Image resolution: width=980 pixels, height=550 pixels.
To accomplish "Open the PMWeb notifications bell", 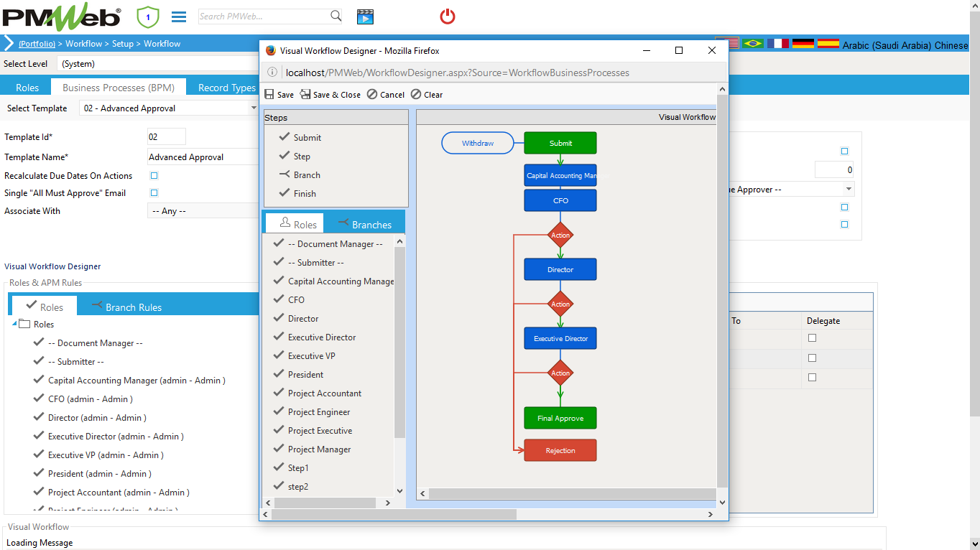I will coord(147,16).
